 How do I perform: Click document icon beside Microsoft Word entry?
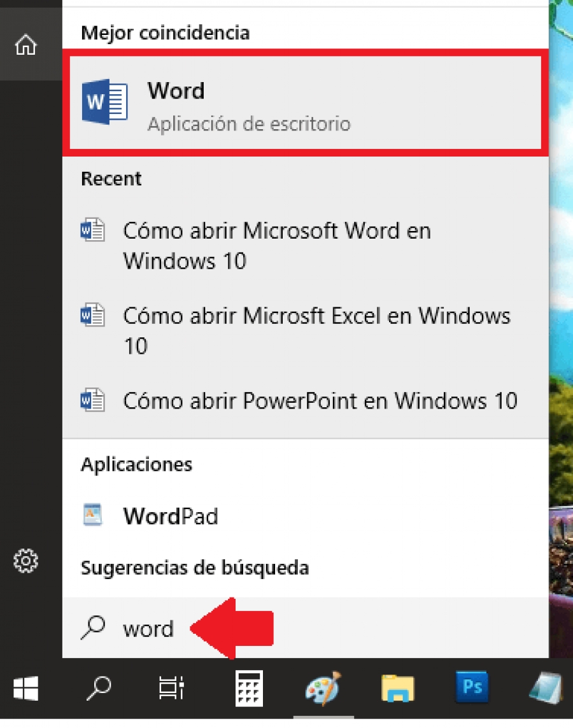[x=92, y=229]
